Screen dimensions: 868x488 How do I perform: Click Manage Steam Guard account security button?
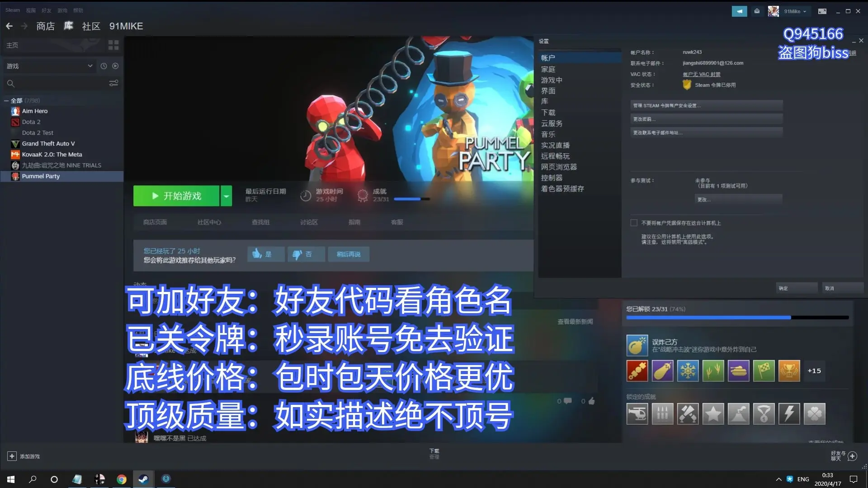[x=707, y=106]
